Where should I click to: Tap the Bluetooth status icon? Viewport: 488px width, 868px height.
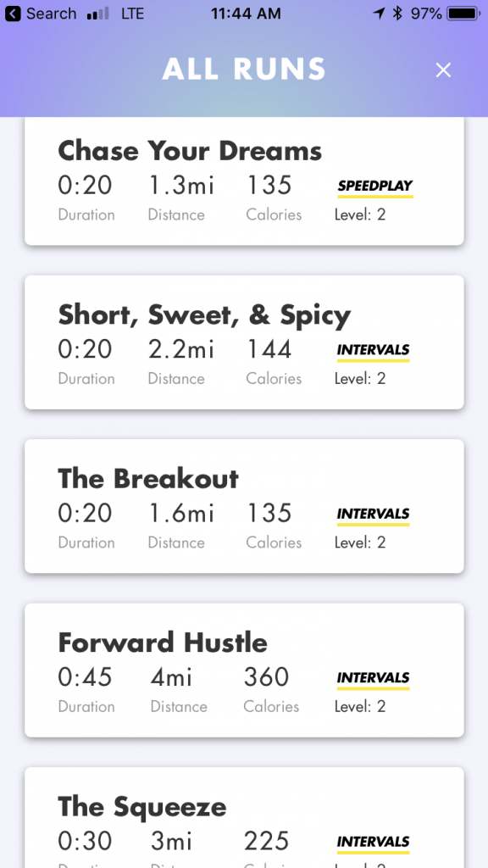point(397,14)
